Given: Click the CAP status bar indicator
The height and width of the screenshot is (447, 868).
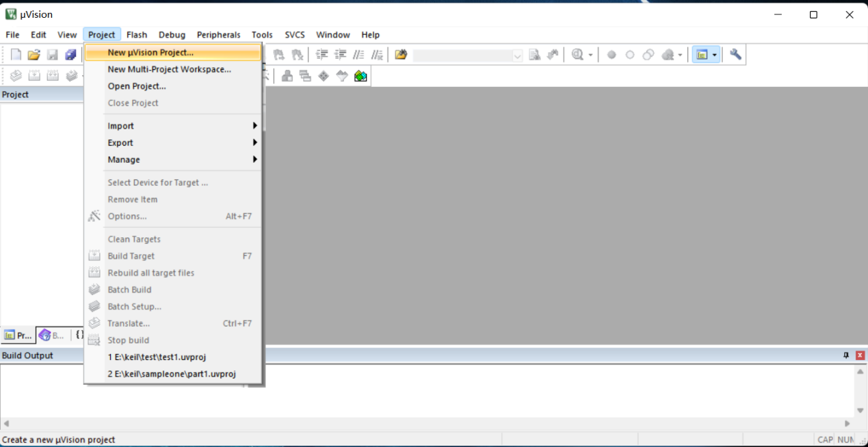Looking at the screenshot, I should pos(825,439).
